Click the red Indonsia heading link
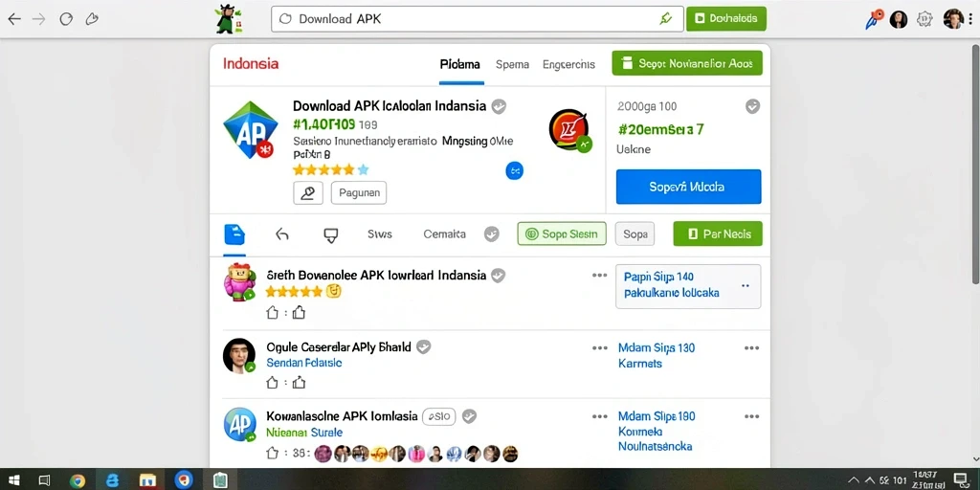Screen dimensions: 980x490 pyautogui.click(x=251, y=64)
